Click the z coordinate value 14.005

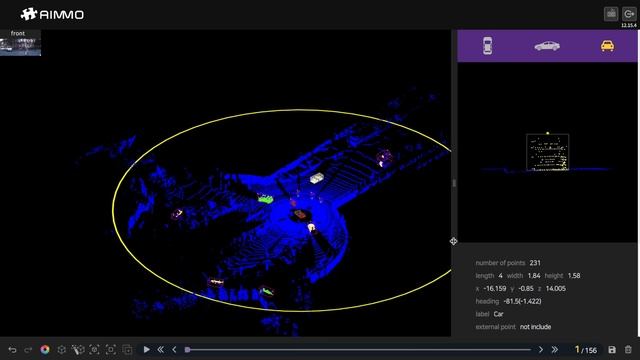(x=556, y=289)
